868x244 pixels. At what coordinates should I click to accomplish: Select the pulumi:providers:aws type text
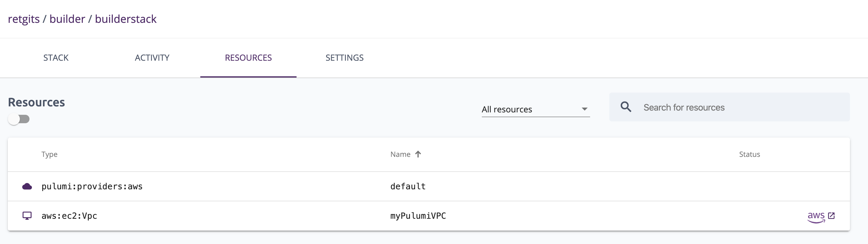(x=92, y=186)
